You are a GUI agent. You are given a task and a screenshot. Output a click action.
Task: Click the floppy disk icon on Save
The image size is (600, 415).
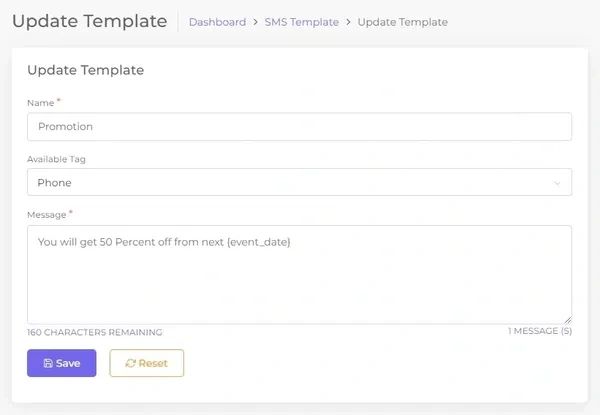coord(48,363)
